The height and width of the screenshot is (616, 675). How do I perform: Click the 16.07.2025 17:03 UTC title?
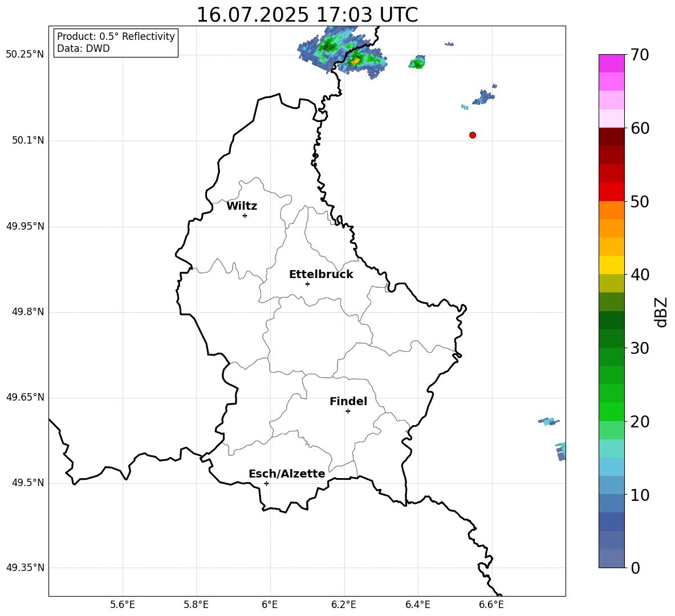tap(307, 15)
